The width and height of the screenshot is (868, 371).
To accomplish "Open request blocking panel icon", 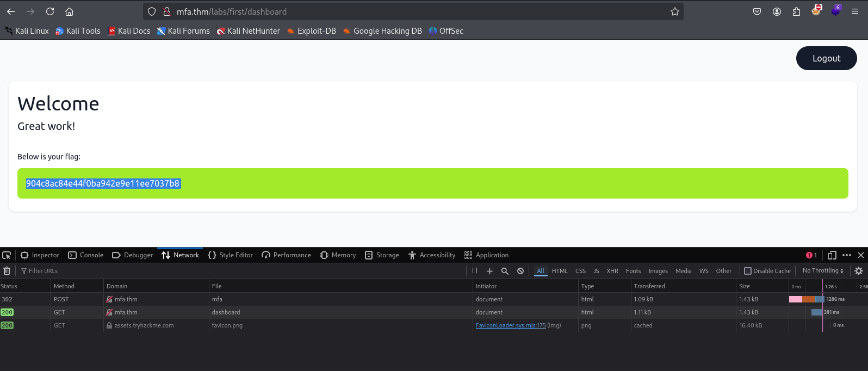I will click(x=520, y=271).
